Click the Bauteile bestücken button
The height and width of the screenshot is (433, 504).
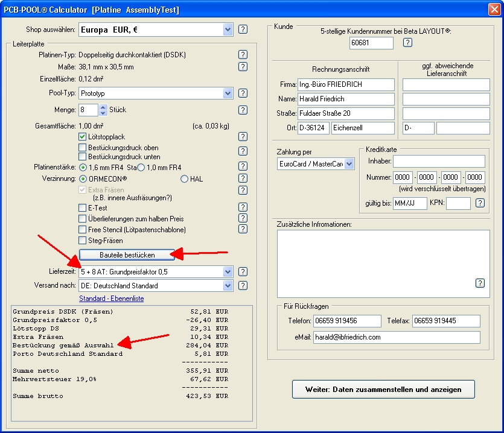click(x=127, y=255)
